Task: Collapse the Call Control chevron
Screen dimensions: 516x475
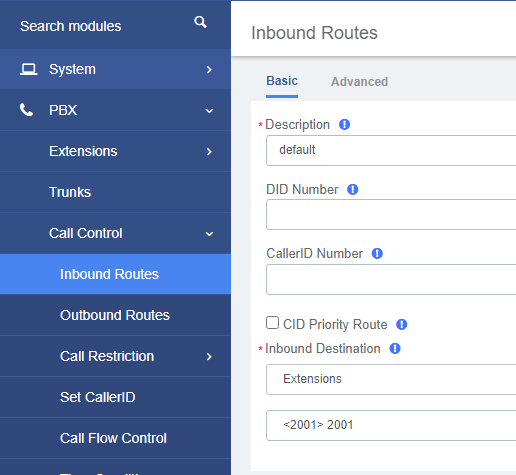Action: (x=209, y=234)
